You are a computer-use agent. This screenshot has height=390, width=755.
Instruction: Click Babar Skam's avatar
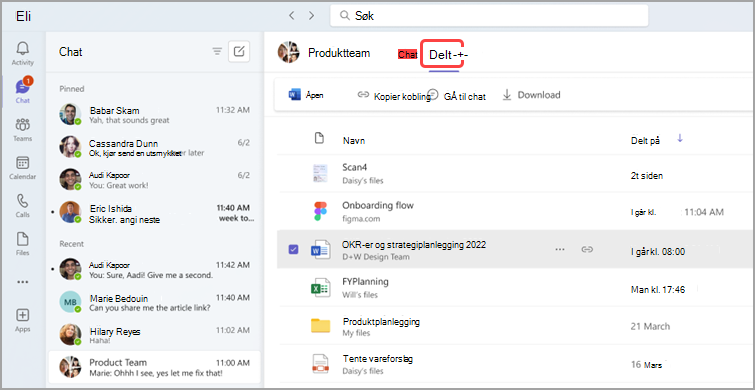70,114
